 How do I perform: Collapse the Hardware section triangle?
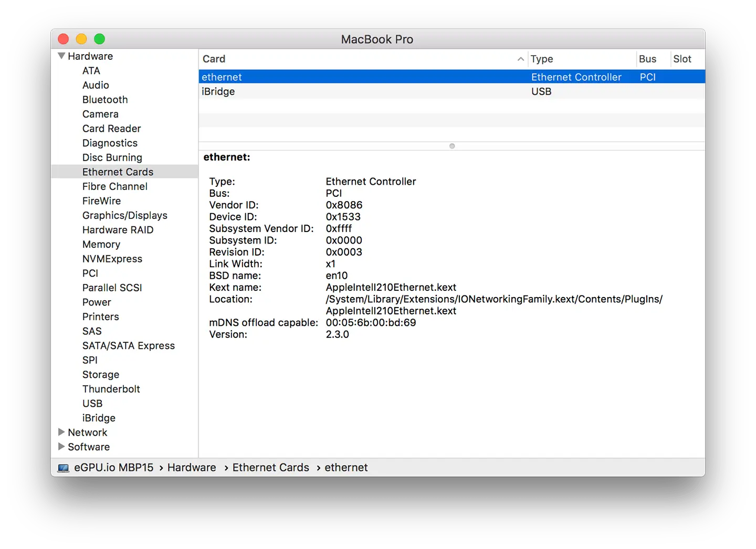[x=61, y=56]
